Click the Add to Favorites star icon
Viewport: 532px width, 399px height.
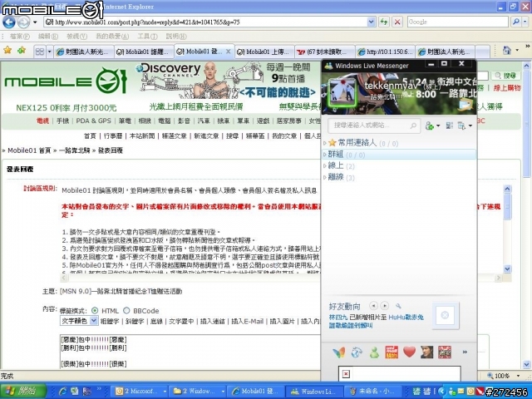22,51
